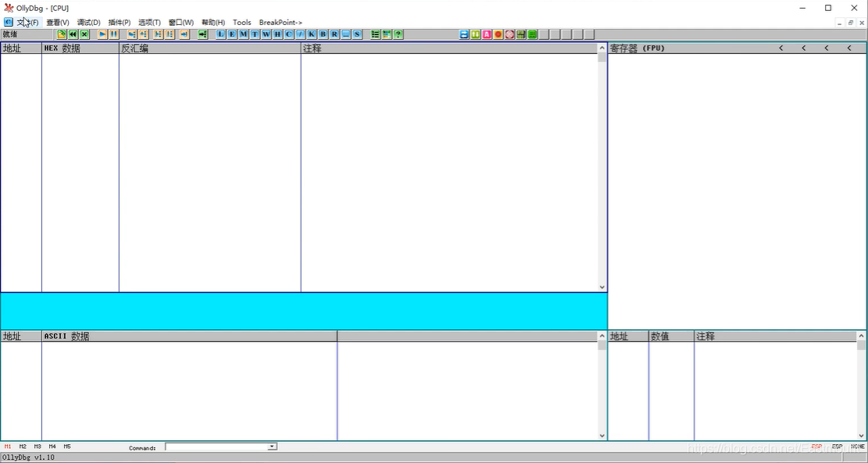
Task: Click the 数值 column header in stack pane
Action: coord(671,336)
